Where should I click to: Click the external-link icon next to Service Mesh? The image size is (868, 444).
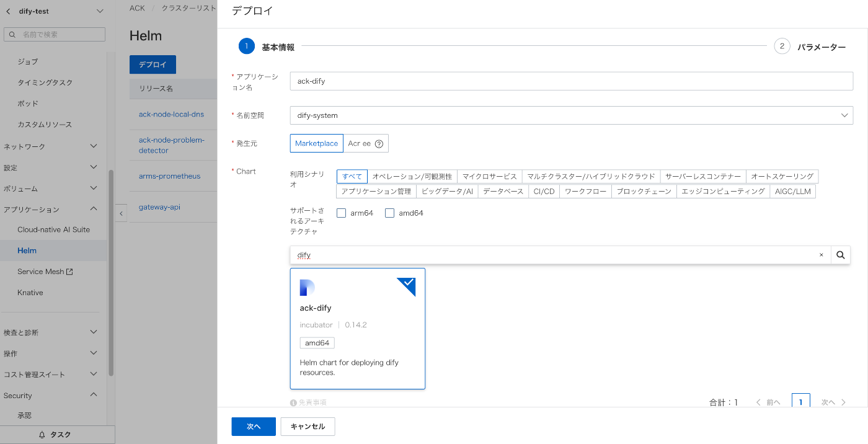coord(69,272)
